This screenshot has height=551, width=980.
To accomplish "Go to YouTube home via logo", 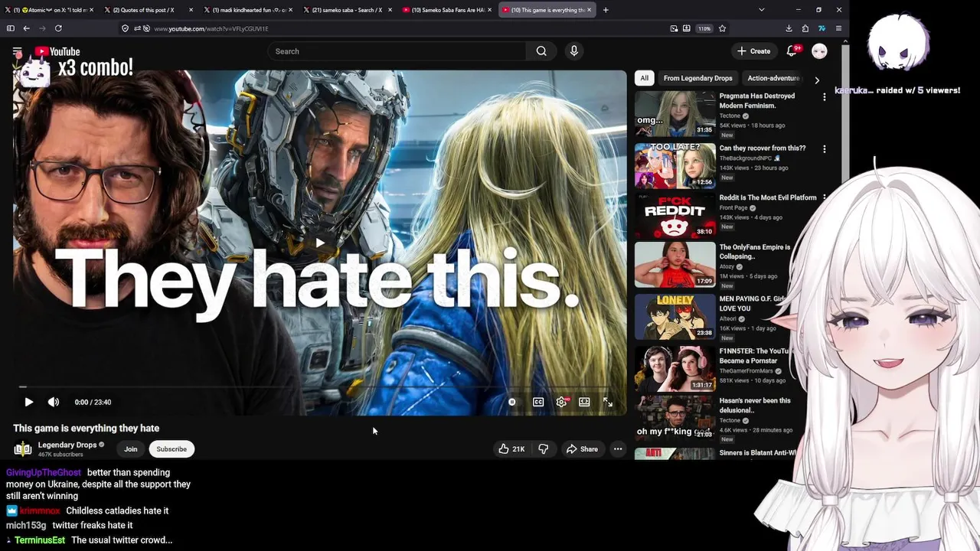I will point(57,51).
